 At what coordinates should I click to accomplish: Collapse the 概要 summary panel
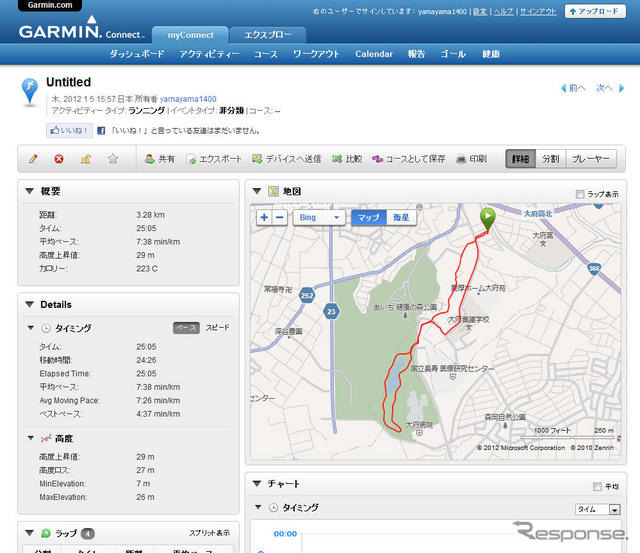pyautogui.click(x=29, y=191)
